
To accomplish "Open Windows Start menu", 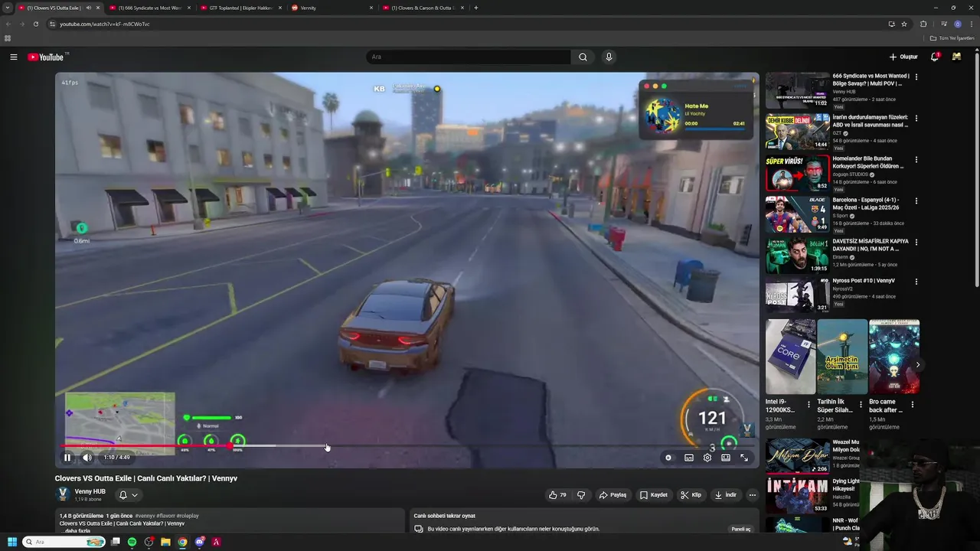I will click(x=11, y=542).
